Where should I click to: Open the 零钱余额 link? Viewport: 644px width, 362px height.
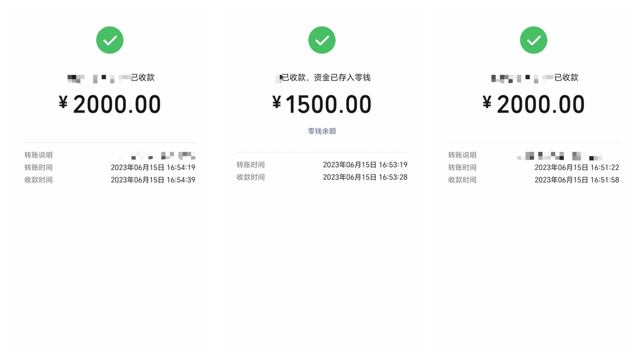[x=322, y=131]
